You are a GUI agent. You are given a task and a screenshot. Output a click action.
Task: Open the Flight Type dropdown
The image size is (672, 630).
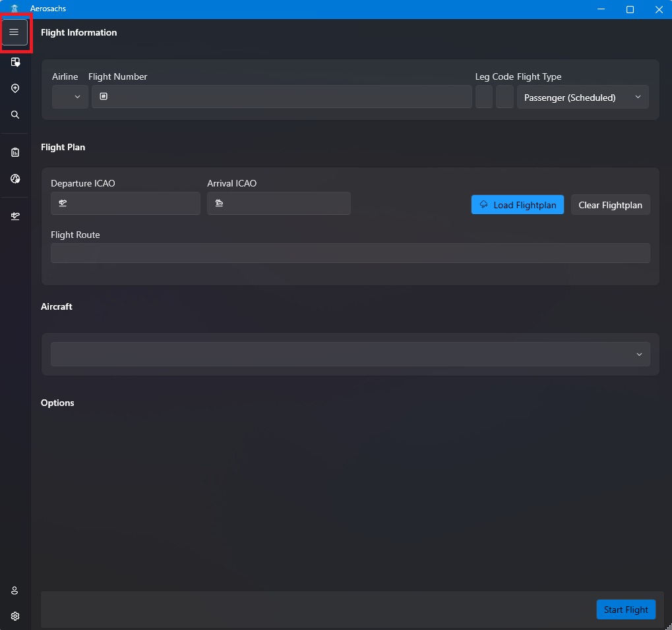pos(582,97)
